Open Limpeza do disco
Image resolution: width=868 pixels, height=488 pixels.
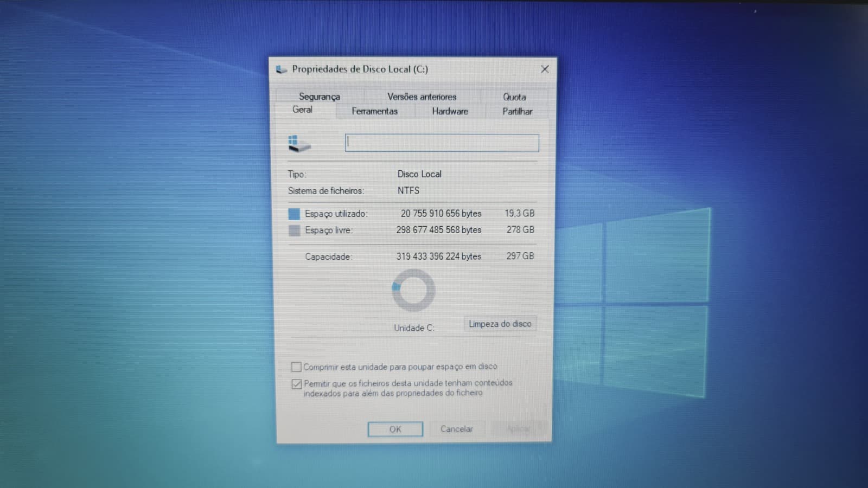click(500, 324)
